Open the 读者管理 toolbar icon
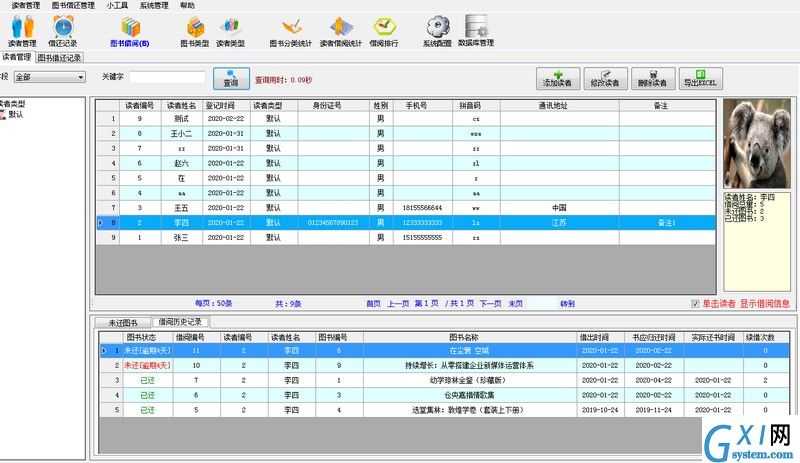Viewport: 800px width, 463px height. tap(22, 31)
